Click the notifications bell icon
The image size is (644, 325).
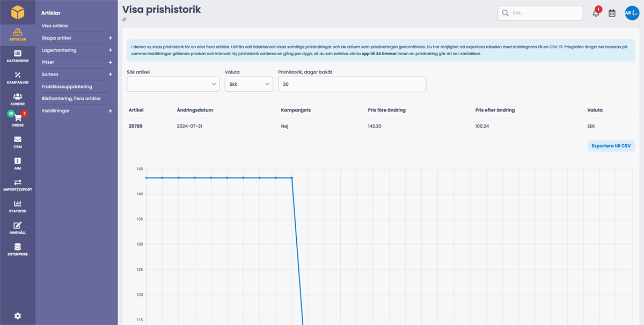pos(596,13)
